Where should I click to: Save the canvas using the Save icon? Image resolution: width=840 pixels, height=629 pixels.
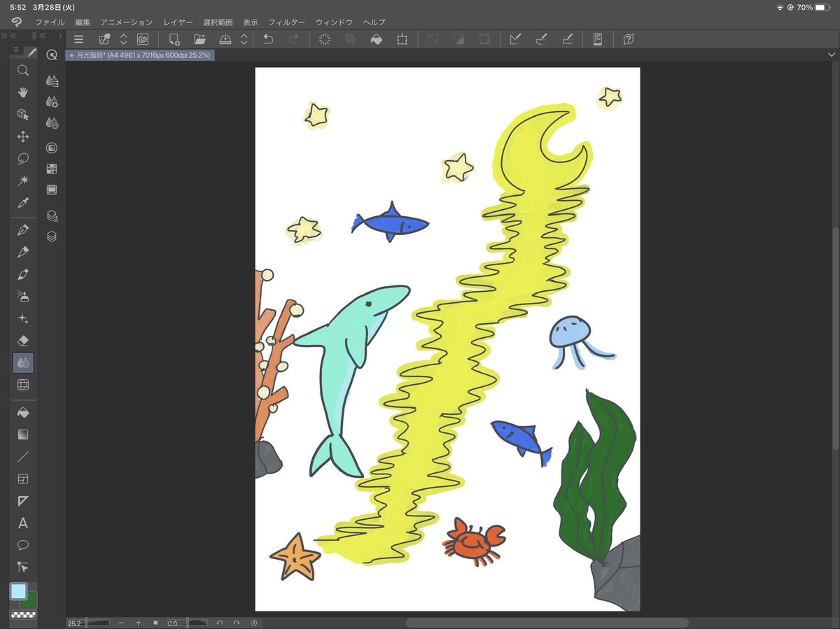tap(225, 39)
